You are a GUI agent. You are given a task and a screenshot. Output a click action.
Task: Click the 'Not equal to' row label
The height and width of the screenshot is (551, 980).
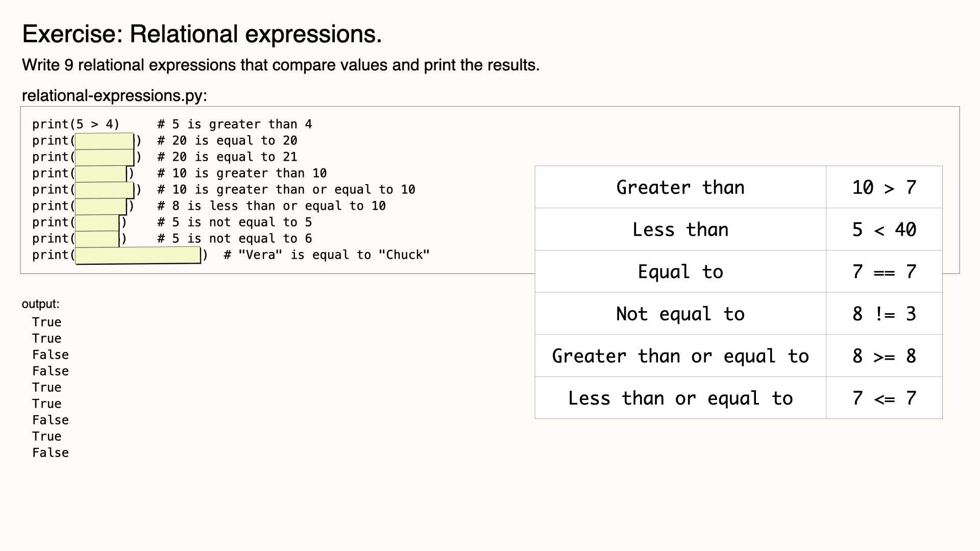tap(680, 314)
